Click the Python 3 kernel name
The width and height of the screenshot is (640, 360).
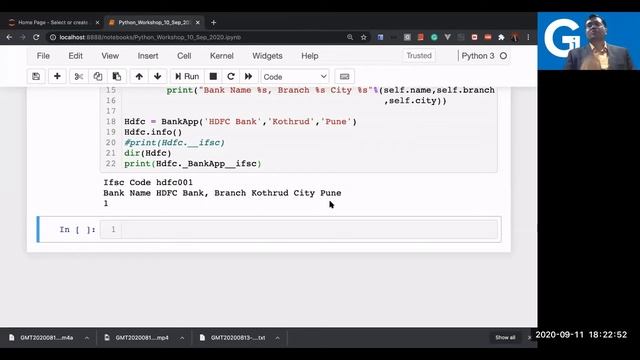478,56
